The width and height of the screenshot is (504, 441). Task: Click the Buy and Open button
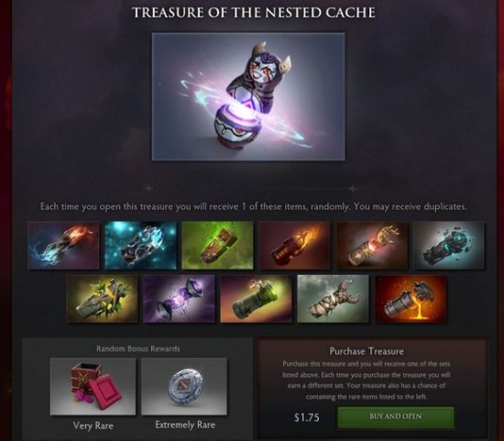pyautogui.click(x=396, y=417)
